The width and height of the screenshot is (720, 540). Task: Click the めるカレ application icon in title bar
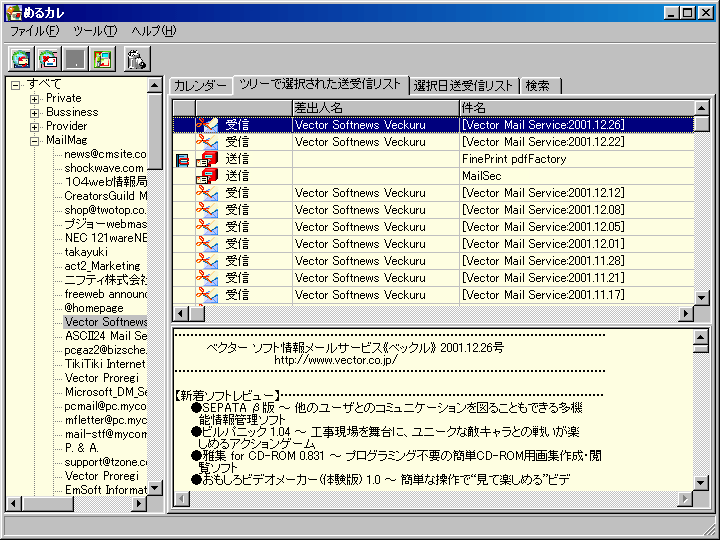[13, 12]
